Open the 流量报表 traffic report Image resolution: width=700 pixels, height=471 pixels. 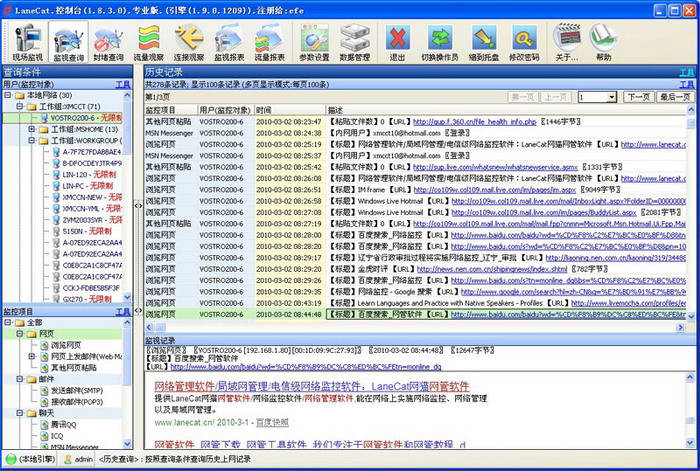coord(270,43)
